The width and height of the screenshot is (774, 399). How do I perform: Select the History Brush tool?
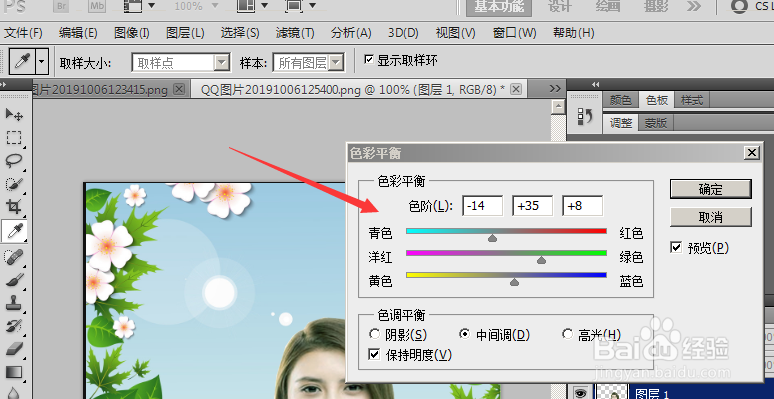tap(14, 326)
